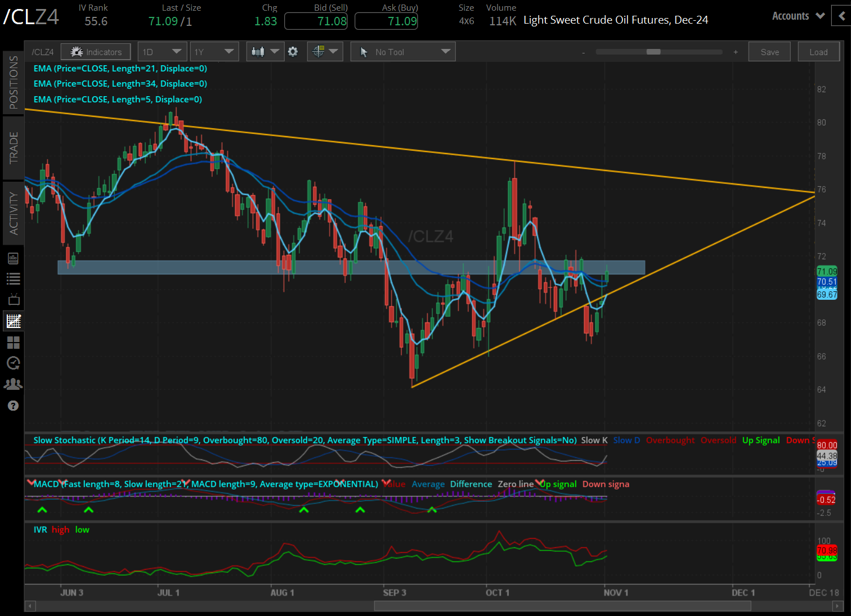Switch to the TRADE tab
The image size is (851, 616).
click(x=14, y=148)
